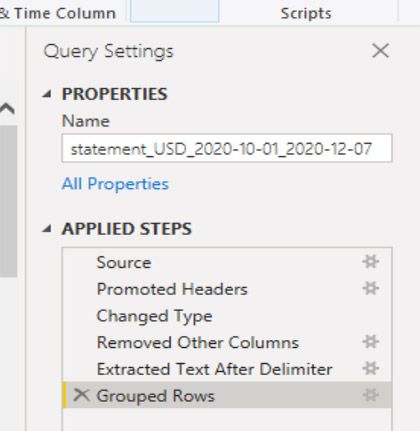
Task: Close the Query Settings pane
Action: point(380,51)
